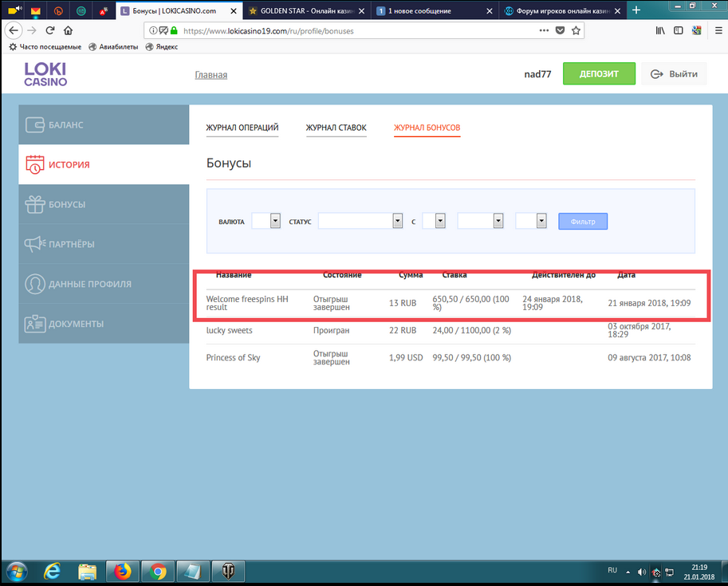This screenshot has height=586, width=728.
Task: Log out with the Выйти button
Action: [x=674, y=74]
